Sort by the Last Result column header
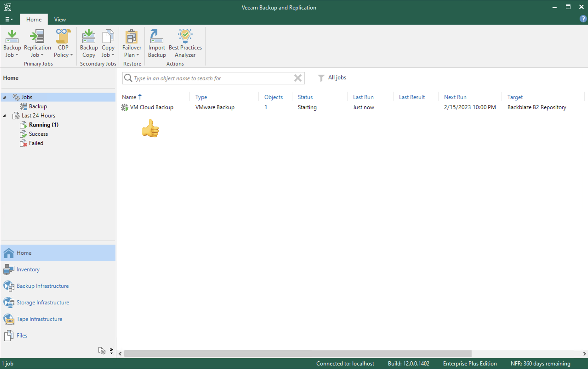Image resolution: width=588 pixels, height=369 pixels. coord(412,97)
